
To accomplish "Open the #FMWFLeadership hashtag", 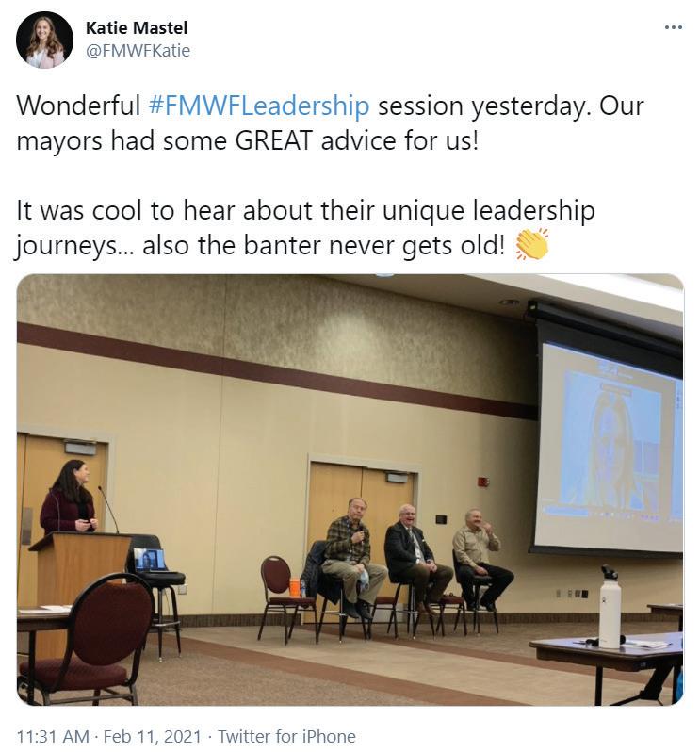I will click(259, 106).
